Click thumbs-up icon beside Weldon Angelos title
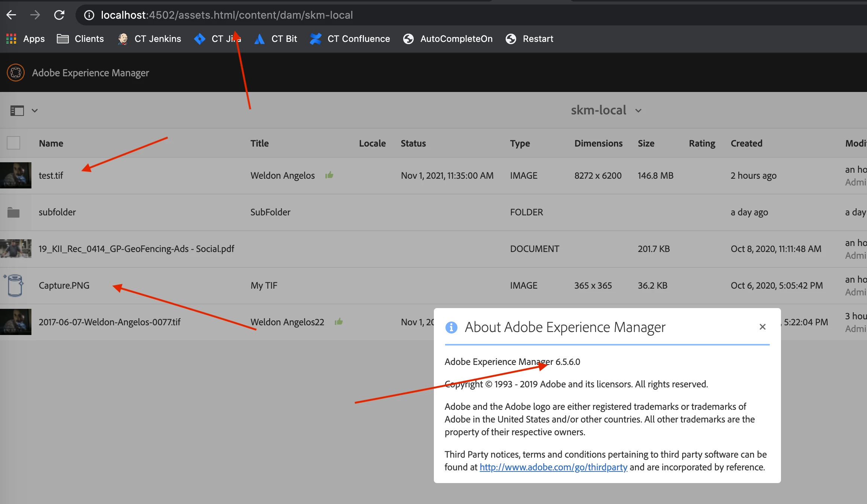Image resolution: width=867 pixels, height=504 pixels. (x=329, y=175)
